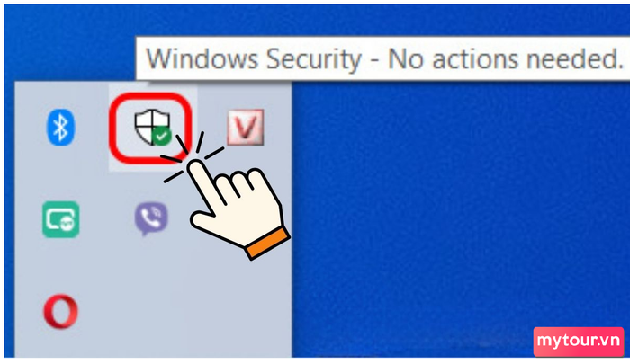Open the Windows Security shield icon
The image size is (630, 364).
pos(152,127)
